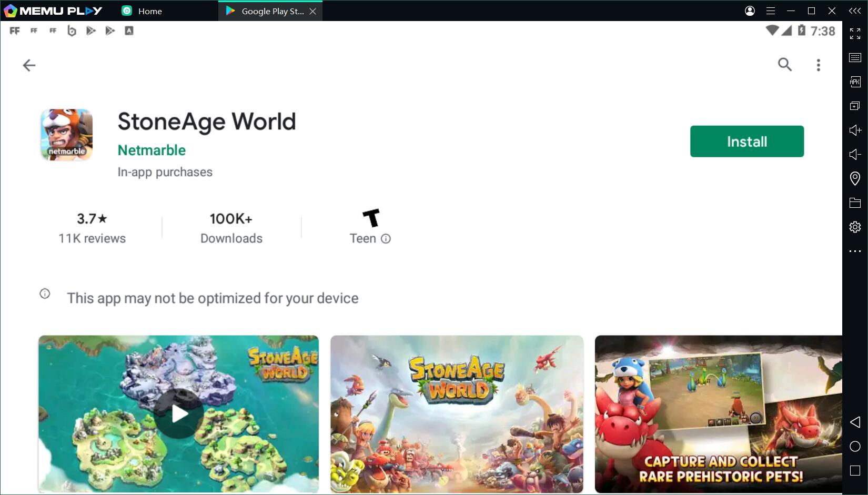Open the Play Store search icon
The image size is (868, 495).
[x=784, y=65]
